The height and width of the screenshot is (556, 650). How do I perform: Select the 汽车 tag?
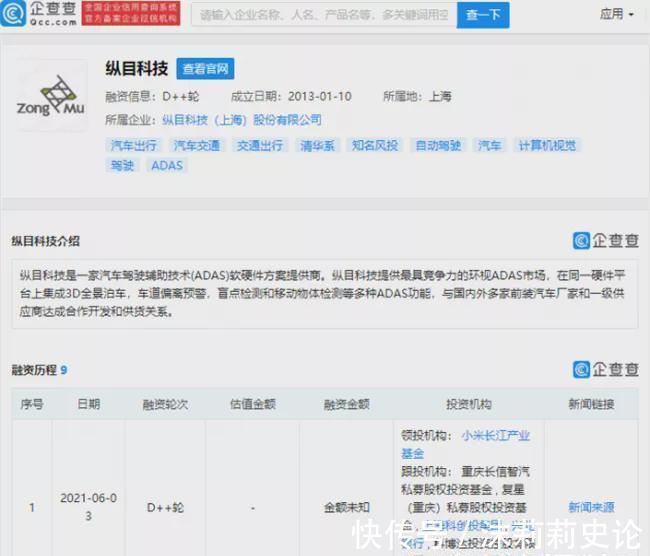tap(490, 145)
